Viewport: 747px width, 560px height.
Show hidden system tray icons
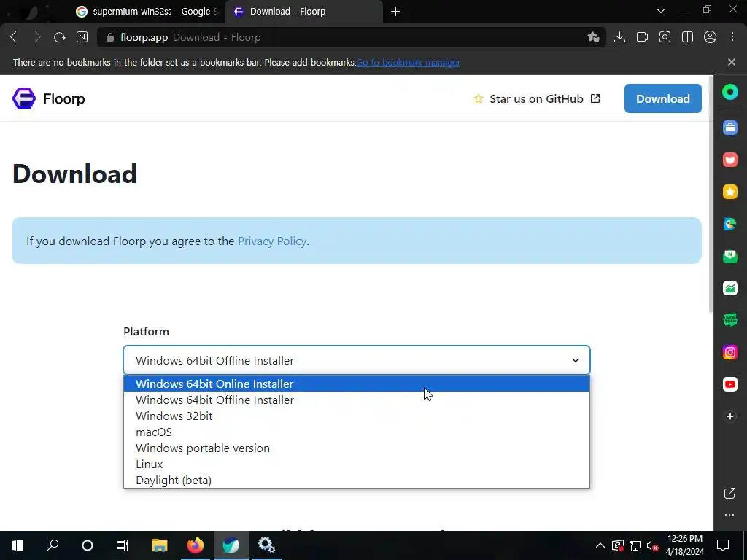pos(600,545)
